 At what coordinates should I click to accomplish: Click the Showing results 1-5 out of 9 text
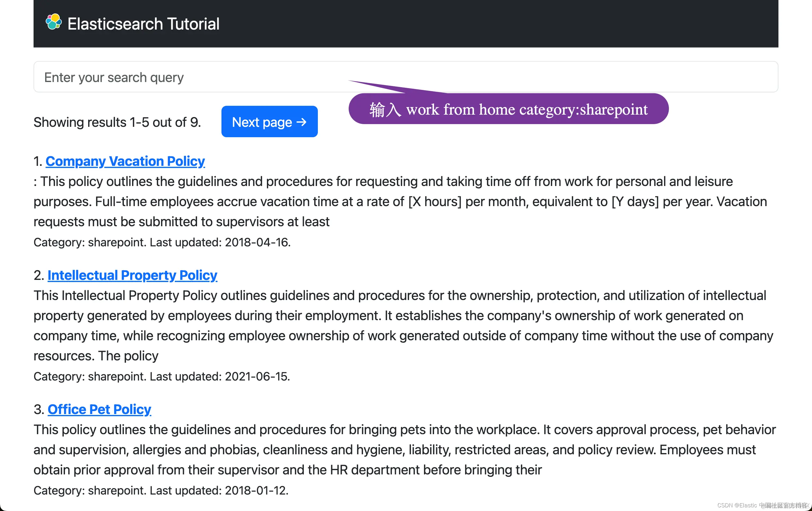(117, 122)
